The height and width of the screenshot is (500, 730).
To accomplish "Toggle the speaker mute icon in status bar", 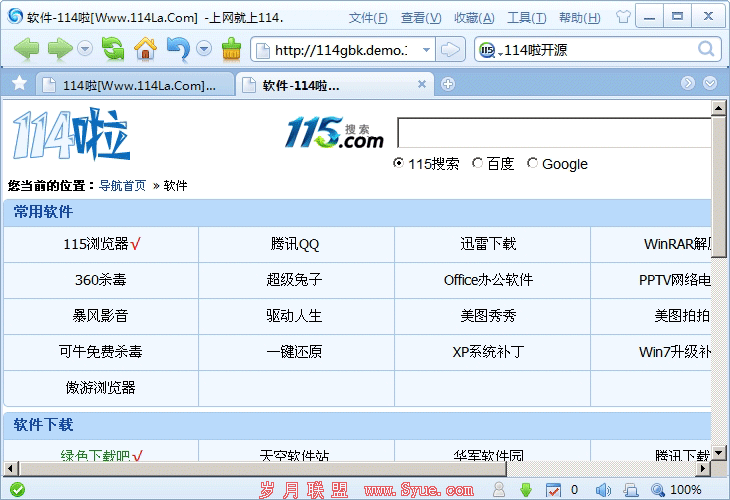I will coord(603,490).
